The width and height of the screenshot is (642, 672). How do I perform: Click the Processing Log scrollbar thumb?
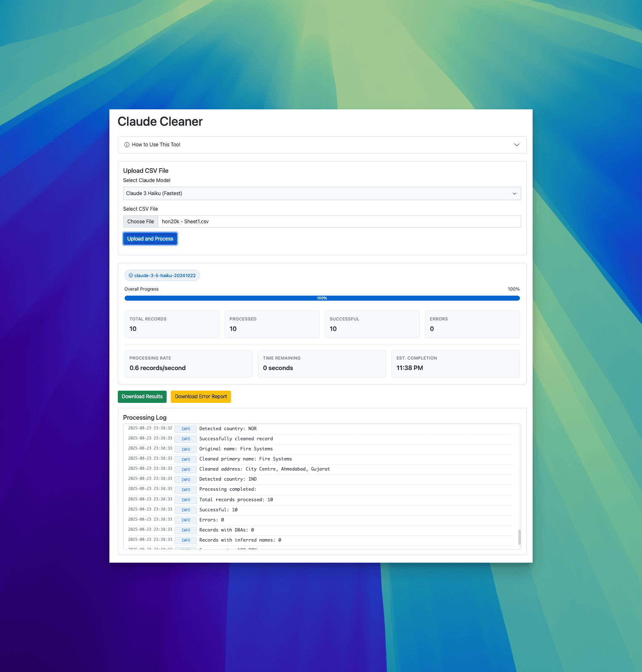click(519, 537)
